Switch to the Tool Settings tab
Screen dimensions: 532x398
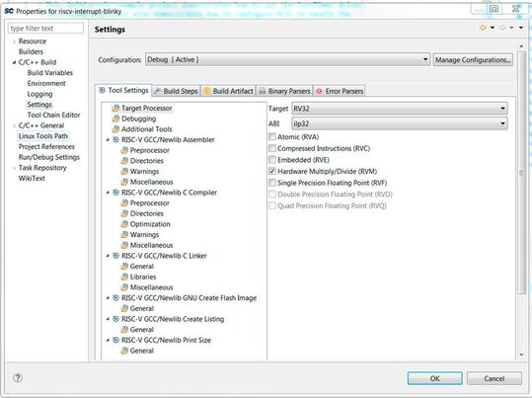123,90
